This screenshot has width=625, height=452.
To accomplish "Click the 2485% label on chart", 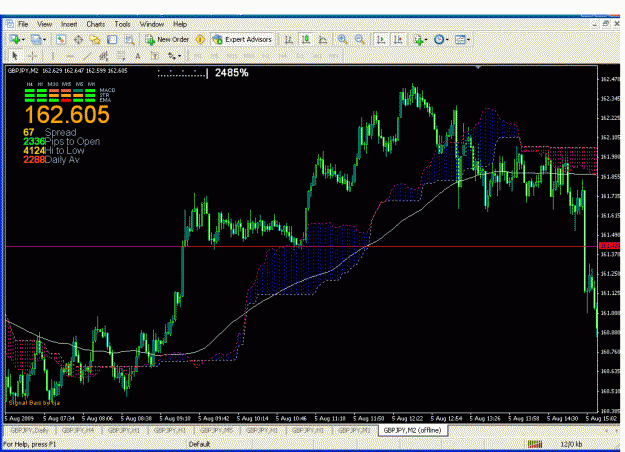I will (x=232, y=73).
